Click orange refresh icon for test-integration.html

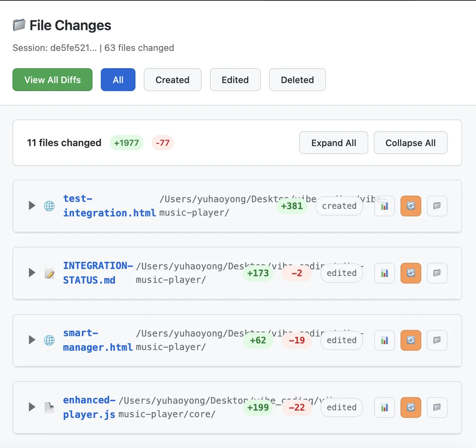tap(411, 206)
